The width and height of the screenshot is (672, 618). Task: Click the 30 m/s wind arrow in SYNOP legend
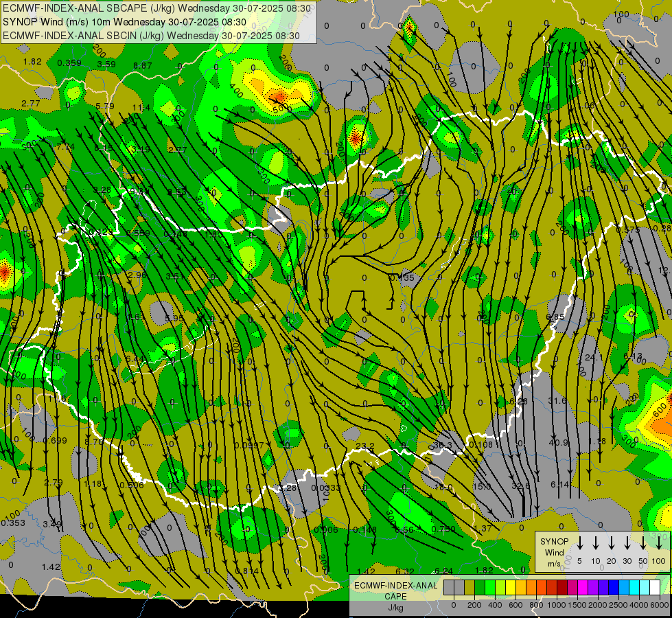click(627, 542)
